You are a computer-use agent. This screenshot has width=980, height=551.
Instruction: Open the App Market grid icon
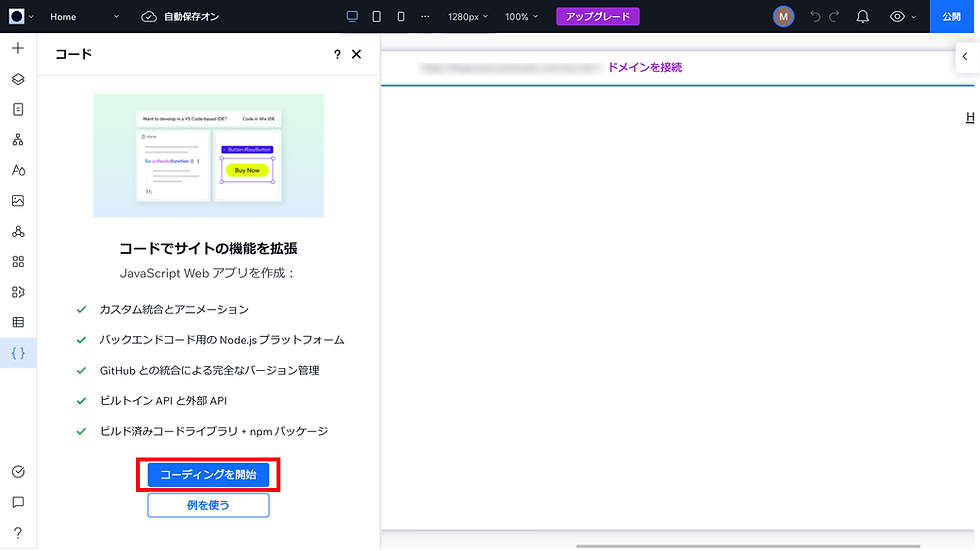18,262
